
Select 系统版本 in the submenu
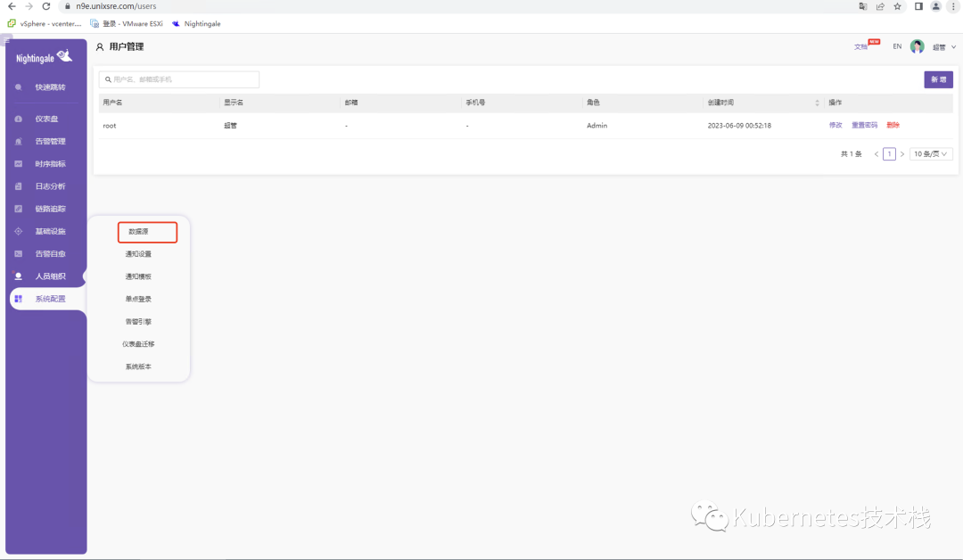[x=138, y=366]
